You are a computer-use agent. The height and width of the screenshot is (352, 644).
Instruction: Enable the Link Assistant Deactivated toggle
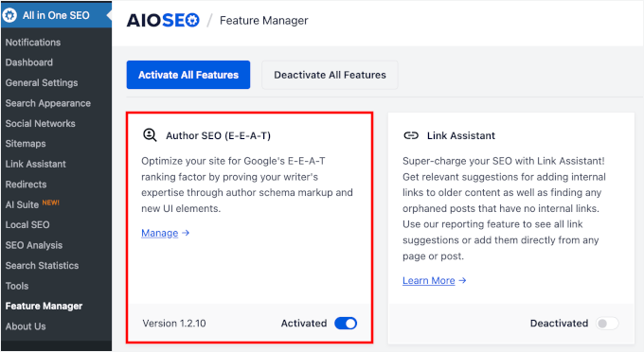click(607, 324)
